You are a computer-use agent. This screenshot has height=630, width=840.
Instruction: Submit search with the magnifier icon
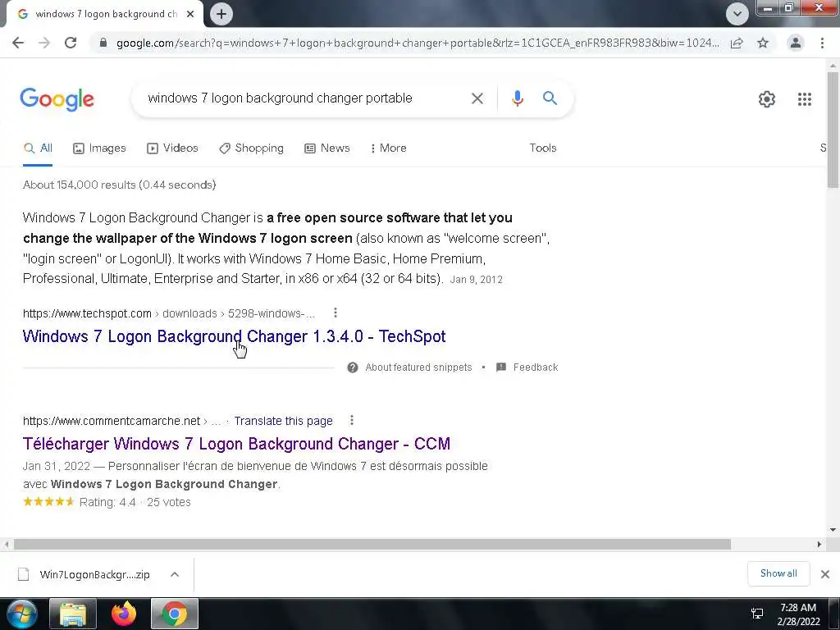coord(550,98)
